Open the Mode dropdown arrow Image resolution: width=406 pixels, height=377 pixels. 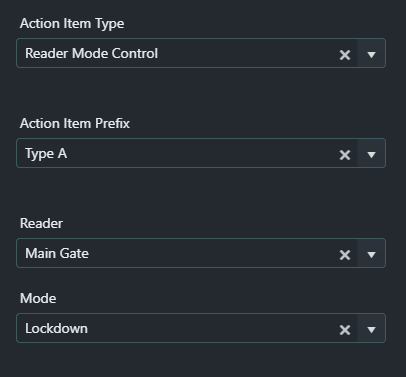[371, 329]
